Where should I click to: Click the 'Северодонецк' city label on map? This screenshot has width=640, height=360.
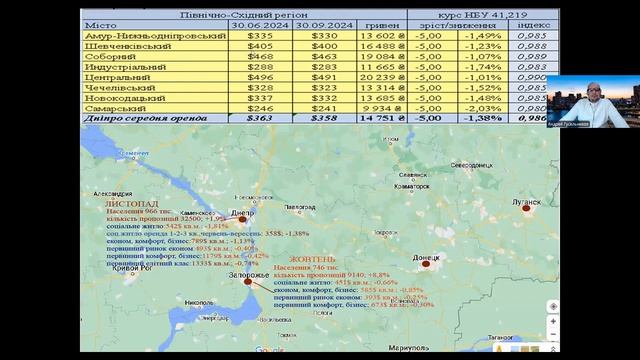coord(471,165)
